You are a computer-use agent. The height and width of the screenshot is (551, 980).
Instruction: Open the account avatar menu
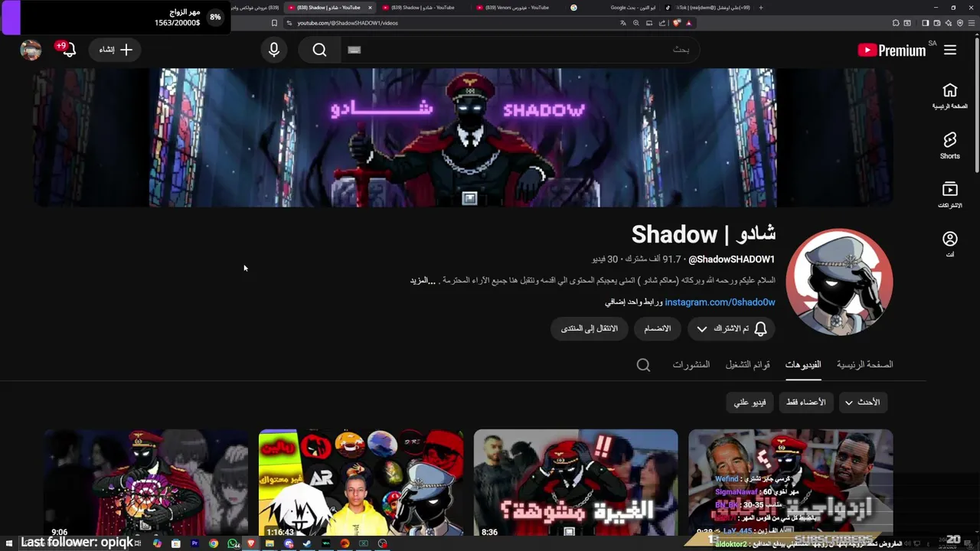pos(31,50)
